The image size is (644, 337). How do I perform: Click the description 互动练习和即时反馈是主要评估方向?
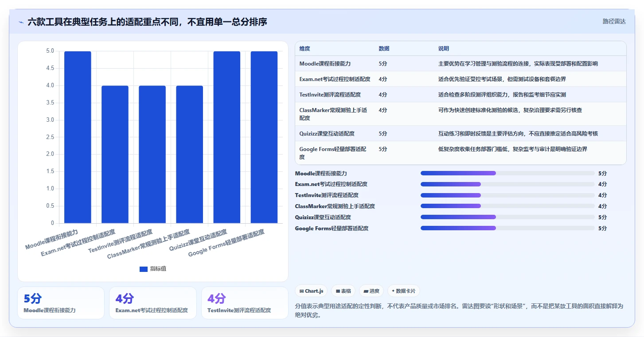[x=518, y=134]
